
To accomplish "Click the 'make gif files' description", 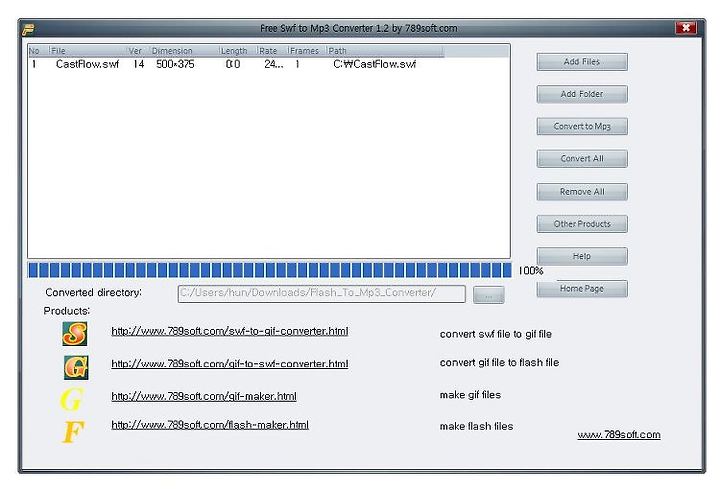I will (470, 395).
